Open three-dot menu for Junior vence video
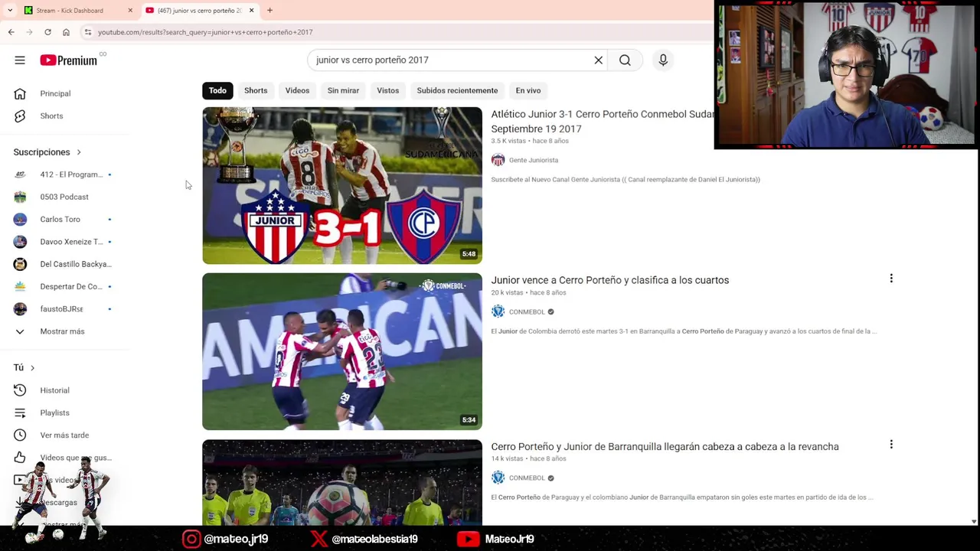980x551 pixels. (891, 279)
